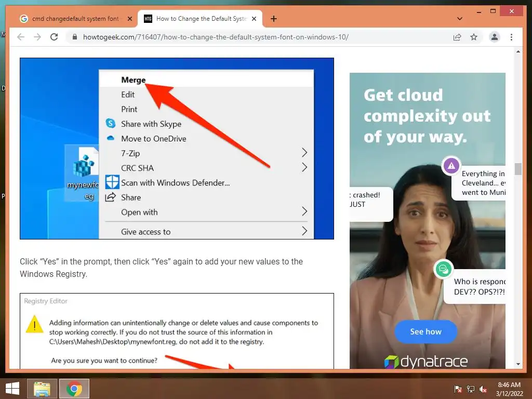Click the vertical scrollbar thumb

point(518,169)
